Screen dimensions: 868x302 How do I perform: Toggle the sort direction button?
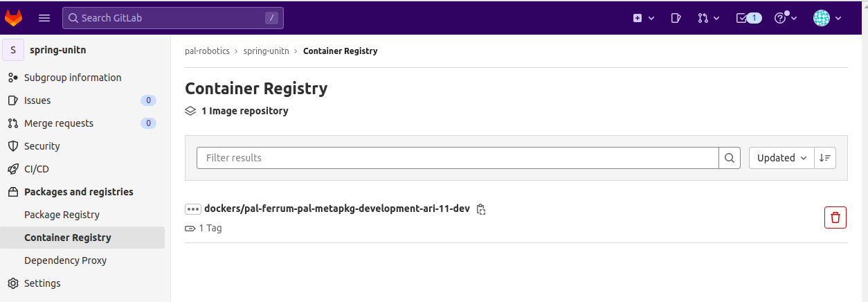point(825,158)
